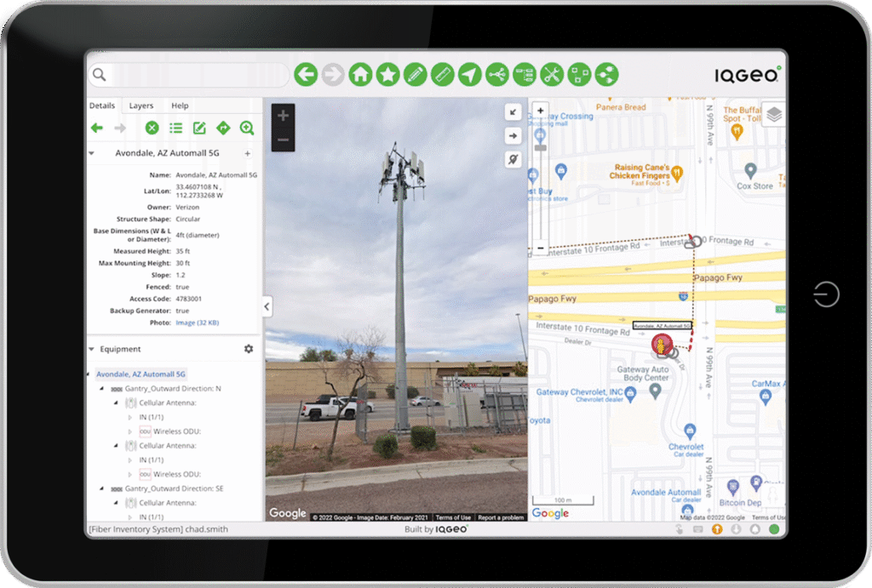Image resolution: width=872 pixels, height=588 pixels.
Task: Open the wrench and screwdriver tools icon
Action: (x=552, y=75)
